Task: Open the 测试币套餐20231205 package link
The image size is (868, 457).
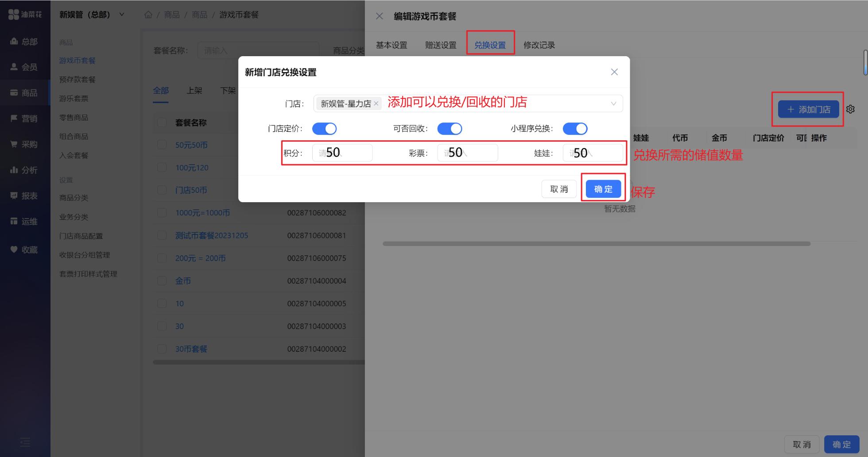Action: point(211,235)
